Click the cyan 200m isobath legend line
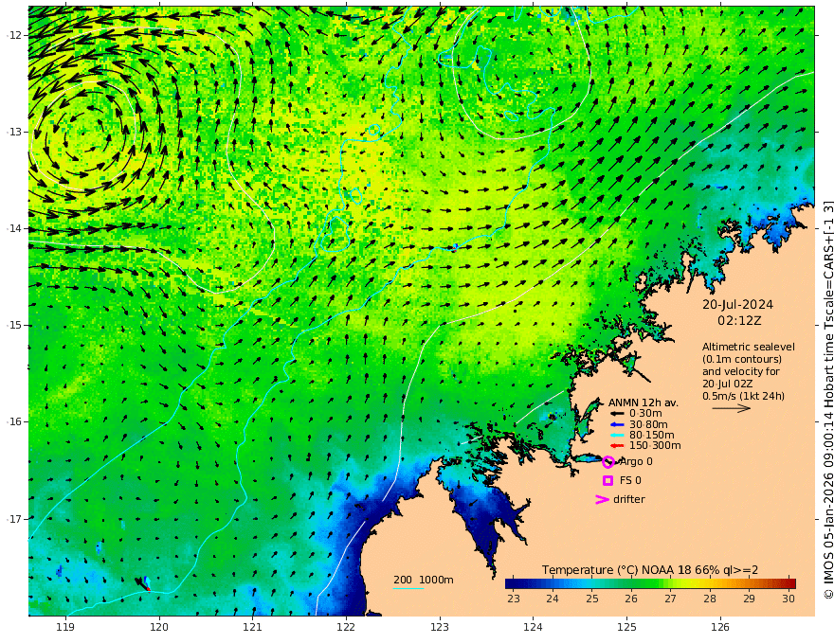The image size is (834, 644). [x=408, y=588]
